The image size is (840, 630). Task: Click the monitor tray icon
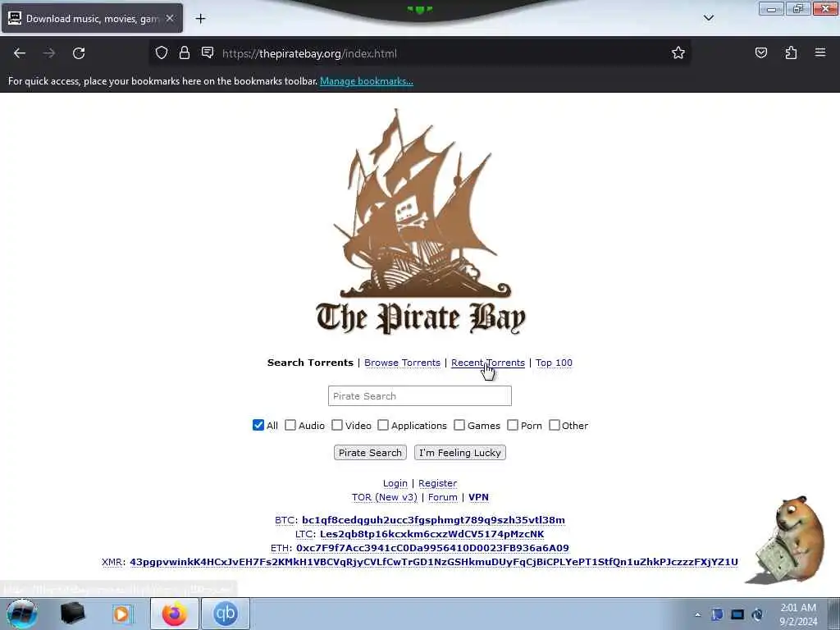pos(737,614)
